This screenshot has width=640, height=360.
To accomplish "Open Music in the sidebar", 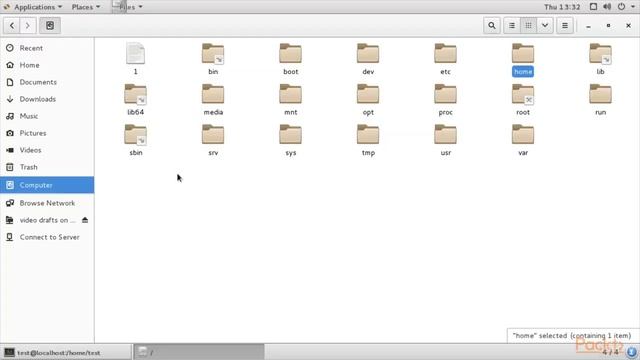I will click(47, 116).
